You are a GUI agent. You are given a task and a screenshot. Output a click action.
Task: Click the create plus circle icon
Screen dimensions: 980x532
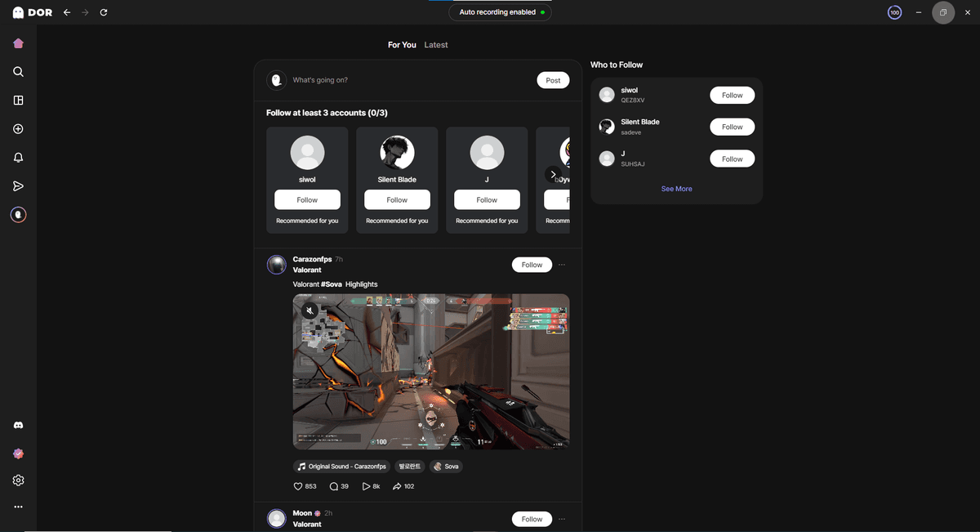point(18,129)
